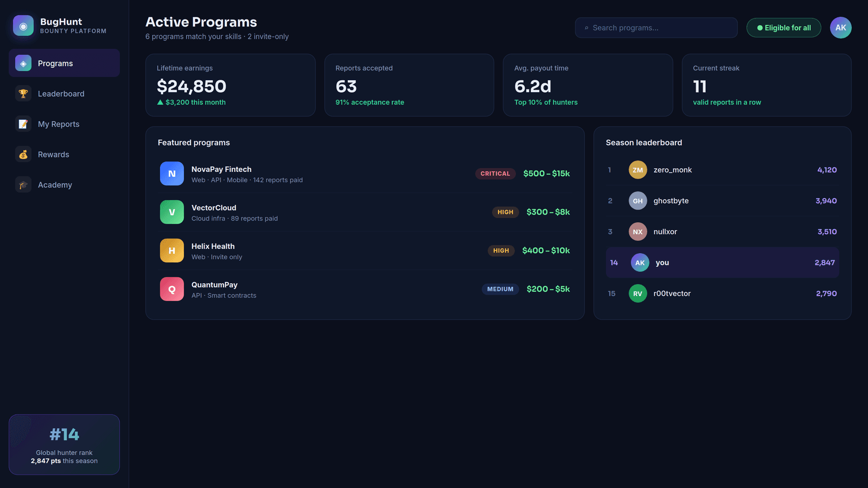Click the Programs diamond icon in sidebar
This screenshot has width=868, height=488.
click(x=23, y=63)
